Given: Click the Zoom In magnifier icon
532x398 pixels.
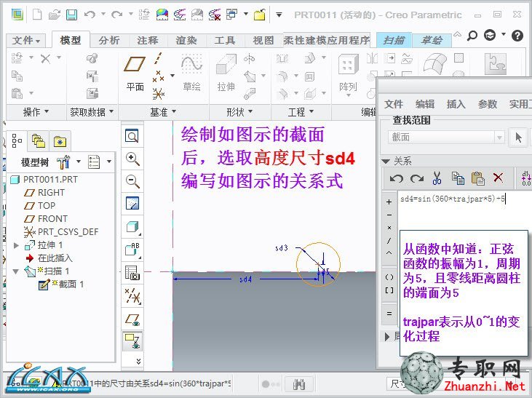Looking at the screenshot, I should click(132, 159).
